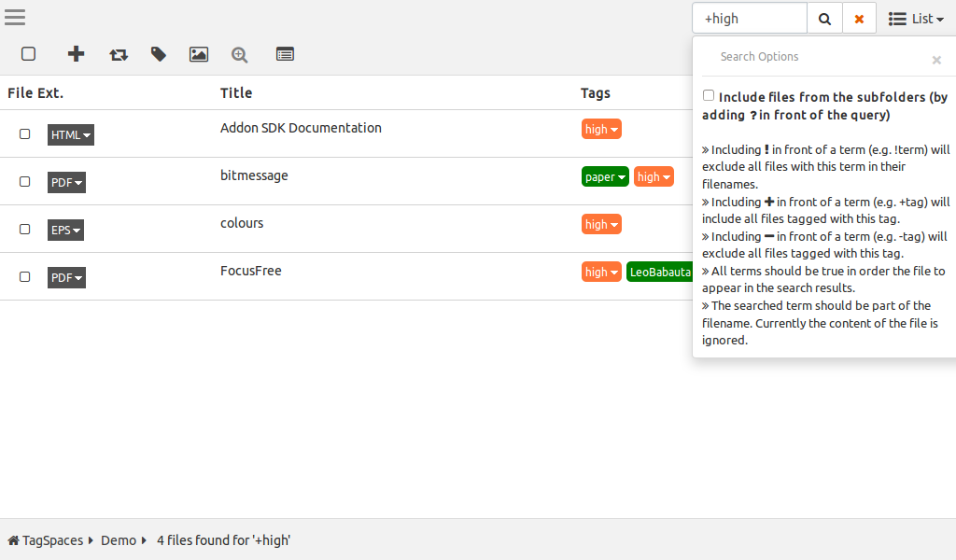Tick the checkbox for bitmessage row
The height and width of the screenshot is (560, 956).
[x=25, y=182]
